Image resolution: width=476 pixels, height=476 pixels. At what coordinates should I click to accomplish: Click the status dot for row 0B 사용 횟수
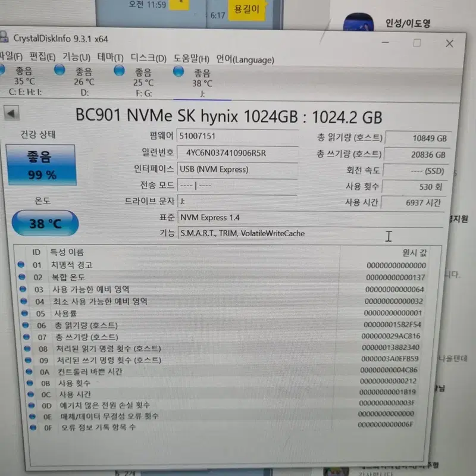(30, 383)
